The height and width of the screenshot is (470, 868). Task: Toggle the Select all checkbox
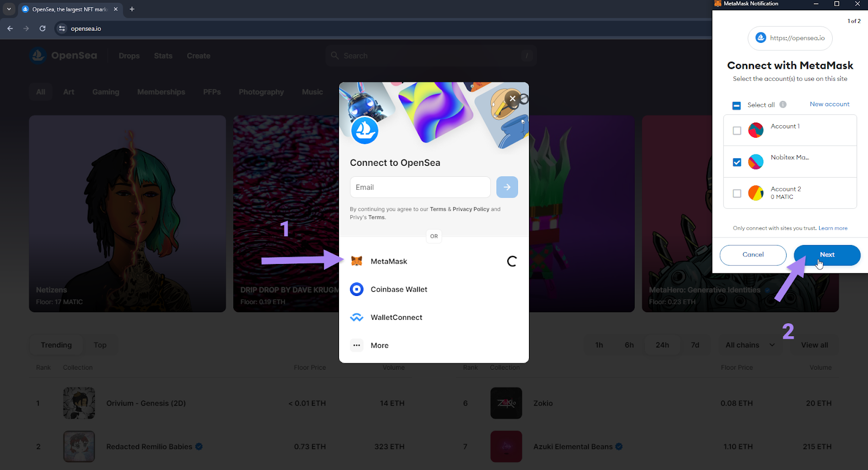pyautogui.click(x=736, y=106)
